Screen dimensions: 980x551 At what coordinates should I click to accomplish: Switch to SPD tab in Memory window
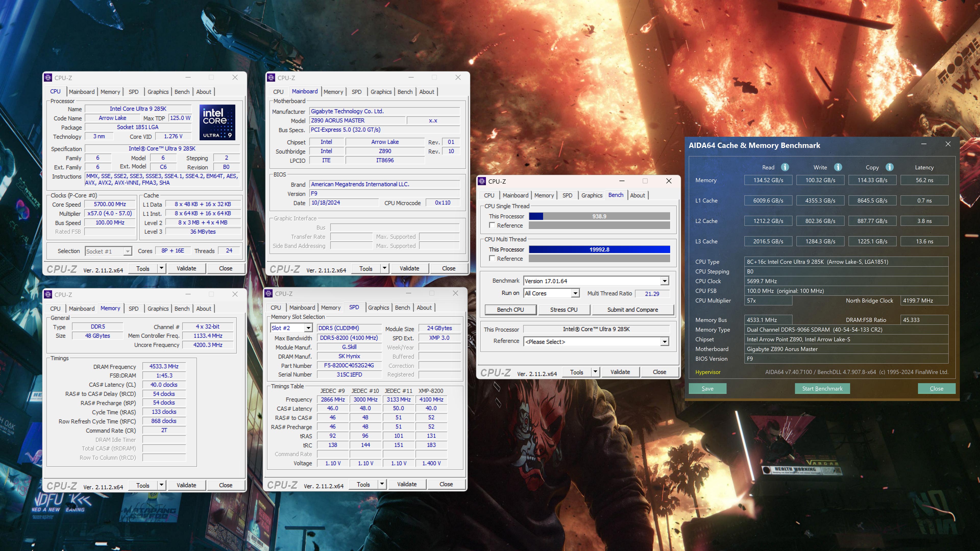point(133,308)
